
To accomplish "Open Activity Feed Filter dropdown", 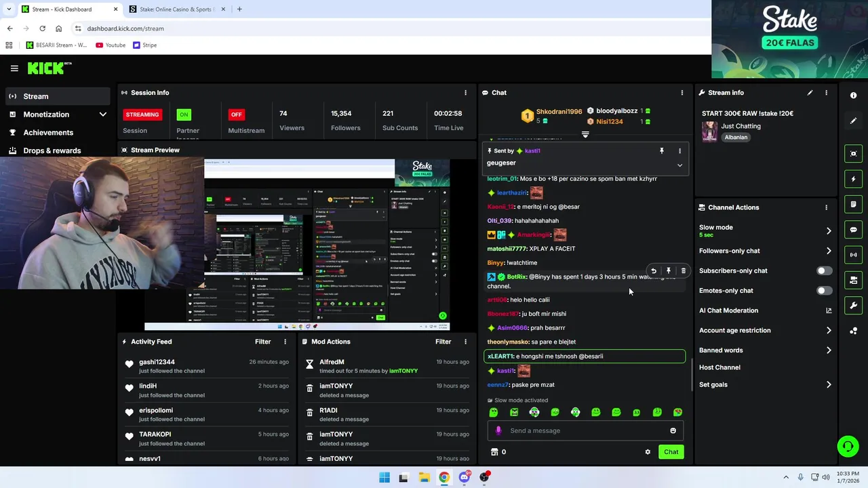I will (262, 342).
